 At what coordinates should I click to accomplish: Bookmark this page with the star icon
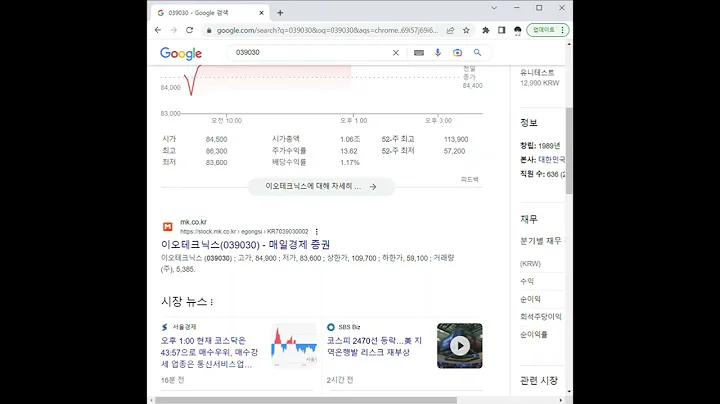[x=466, y=30]
